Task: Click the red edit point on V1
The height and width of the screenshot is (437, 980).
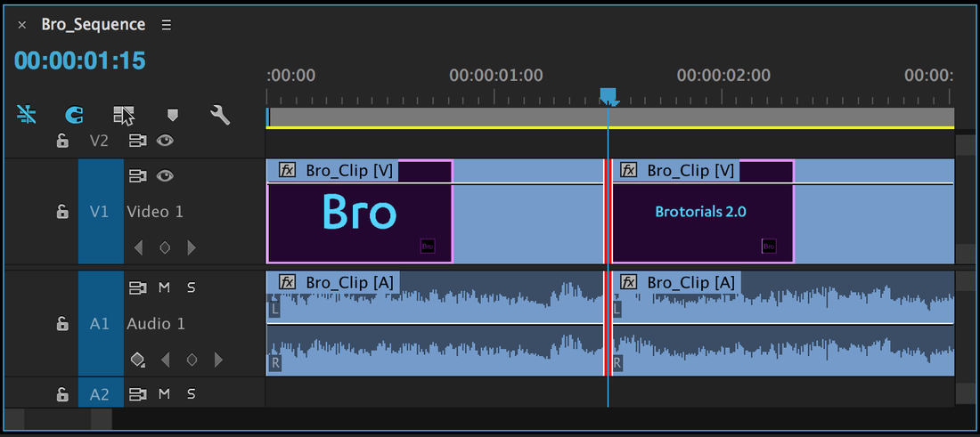Action: (x=608, y=211)
